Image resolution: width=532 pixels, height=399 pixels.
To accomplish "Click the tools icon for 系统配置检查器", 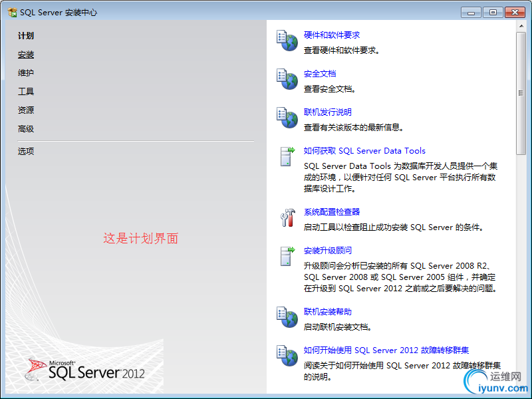I will point(288,217).
